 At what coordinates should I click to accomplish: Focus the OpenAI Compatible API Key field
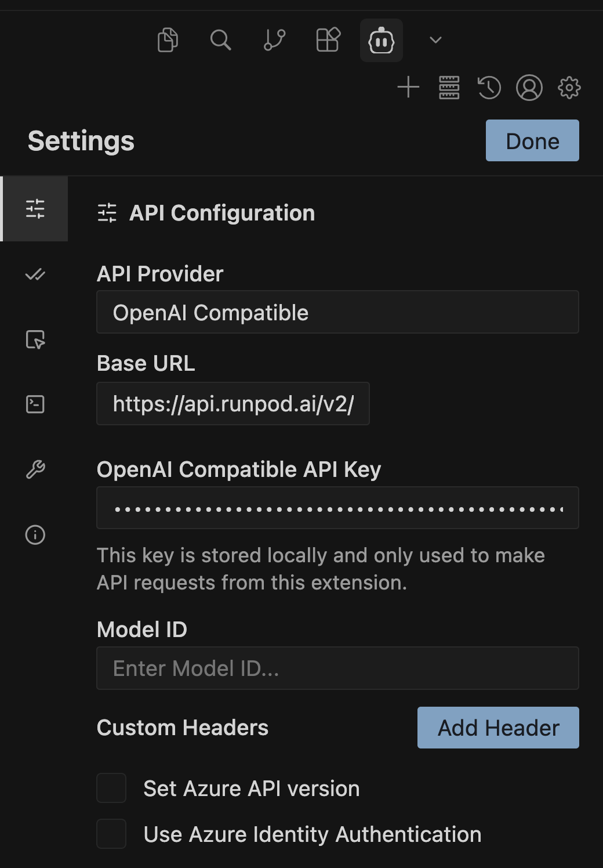tap(337, 508)
